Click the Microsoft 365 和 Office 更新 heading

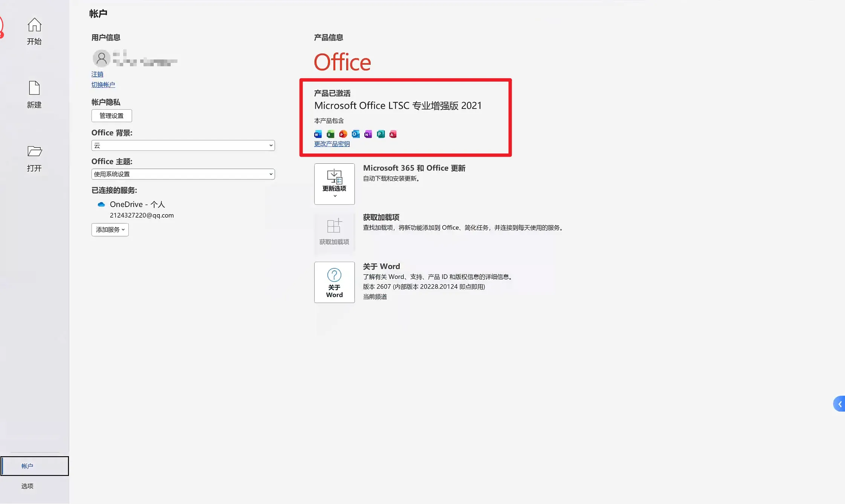(x=414, y=168)
